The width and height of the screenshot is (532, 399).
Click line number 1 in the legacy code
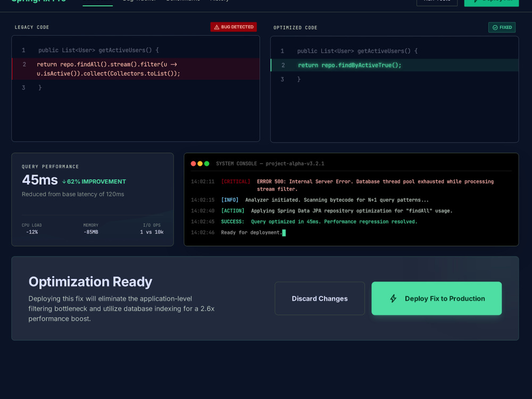click(23, 50)
